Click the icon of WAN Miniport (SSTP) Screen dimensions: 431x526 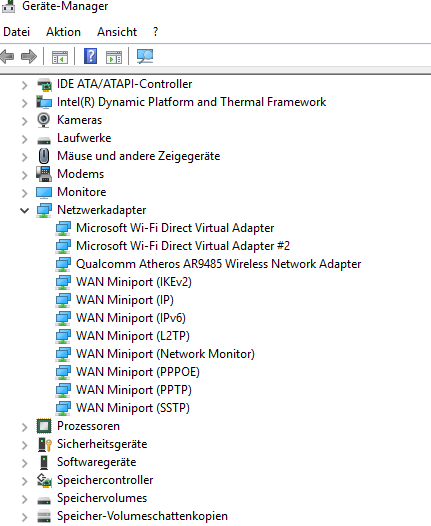point(63,408)
